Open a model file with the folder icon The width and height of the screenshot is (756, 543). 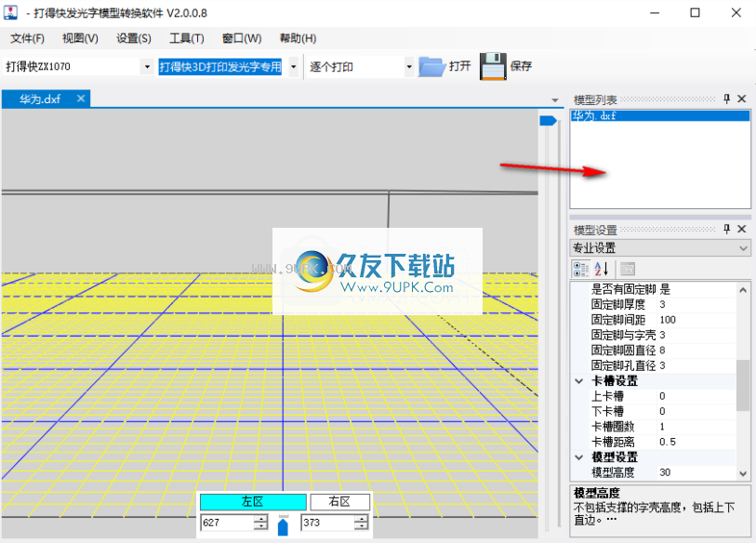432,66
